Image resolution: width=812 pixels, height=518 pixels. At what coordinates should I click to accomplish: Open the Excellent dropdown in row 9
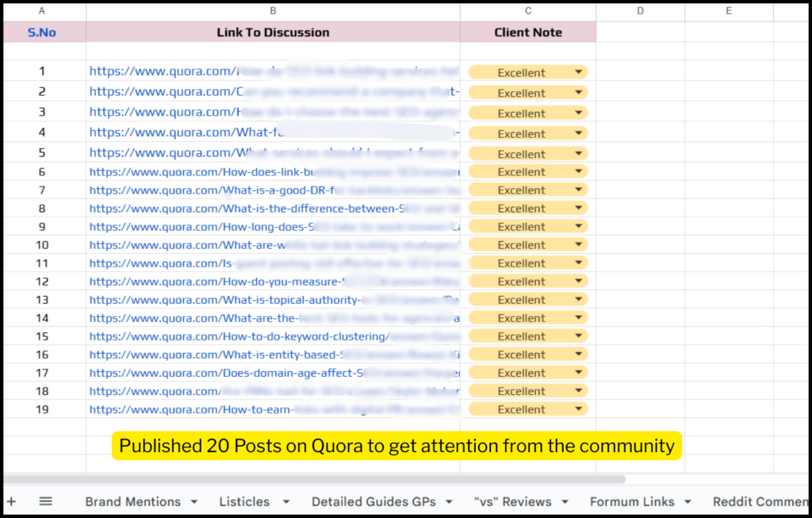(x=528, y=226)
